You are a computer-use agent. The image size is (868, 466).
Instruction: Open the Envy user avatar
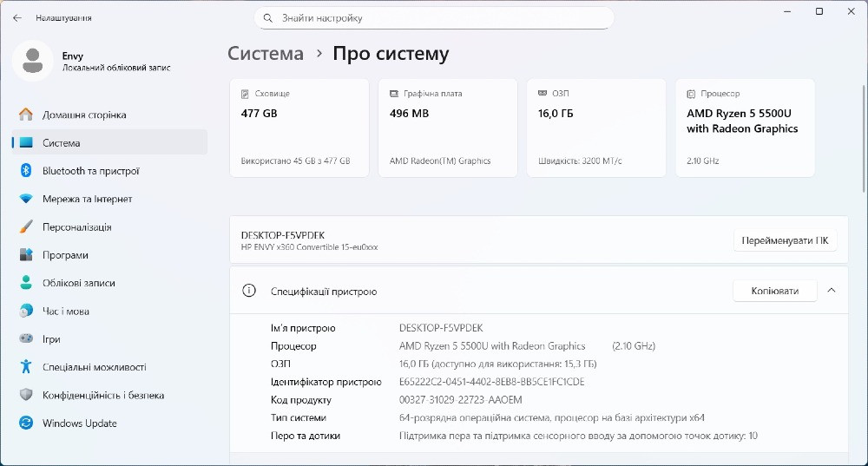pos(33,61)
